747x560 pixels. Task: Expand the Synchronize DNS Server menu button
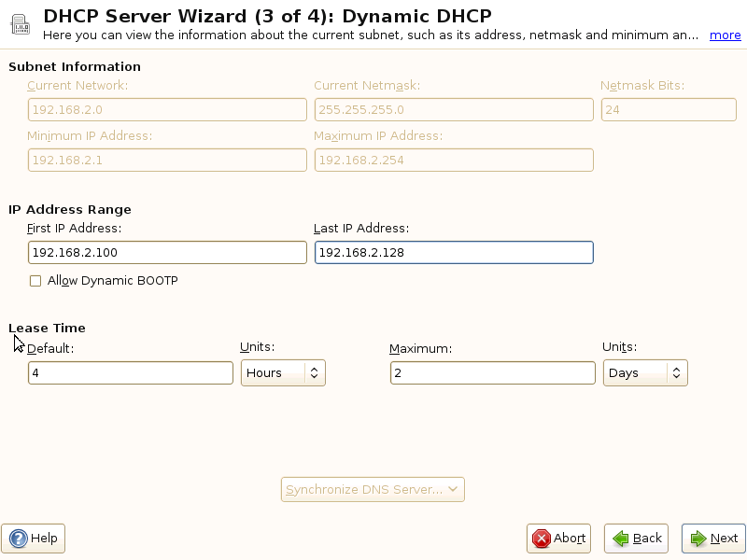coord(373,490)
